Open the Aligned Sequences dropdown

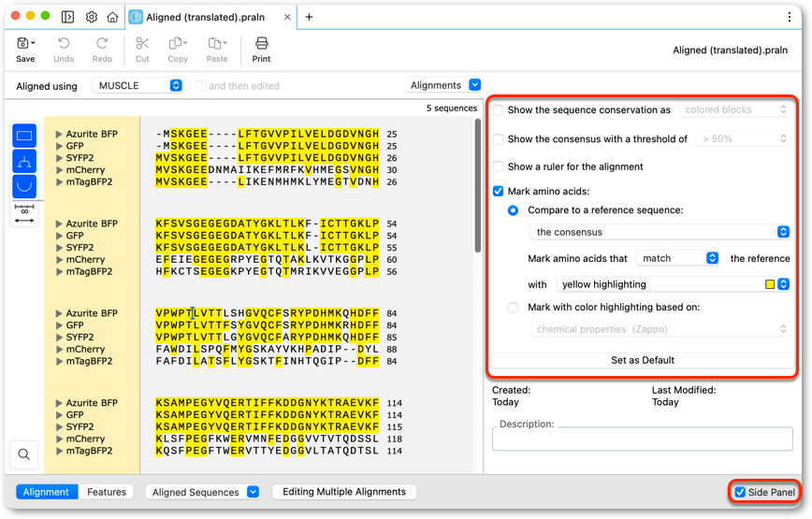click(x=202, y=492)
